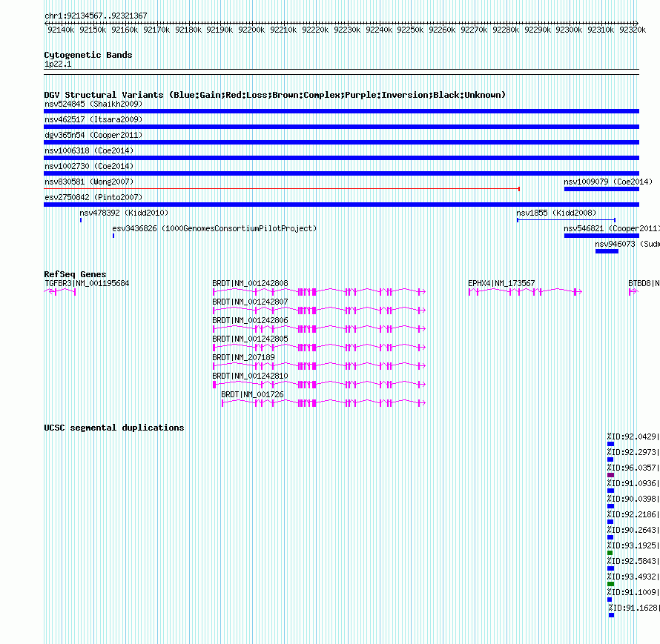Click the %ID:91.1628 segmental duplication label

634,608
